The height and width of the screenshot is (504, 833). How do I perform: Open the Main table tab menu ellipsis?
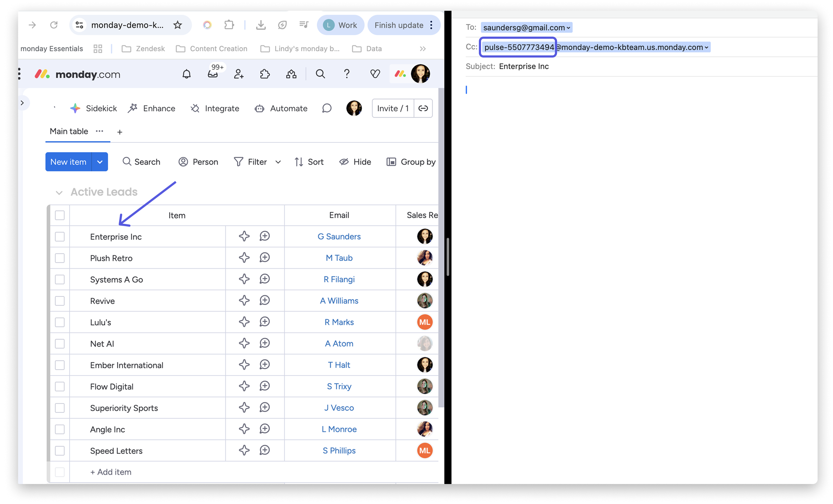pos(99,131)
